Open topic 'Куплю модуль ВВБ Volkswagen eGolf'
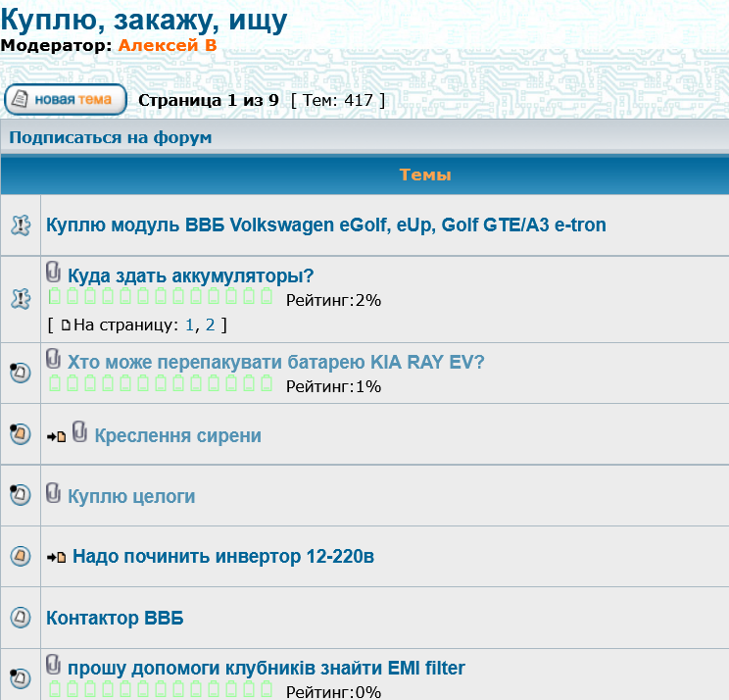This screenshot has width=729, height=700. [x=325, y=225]
